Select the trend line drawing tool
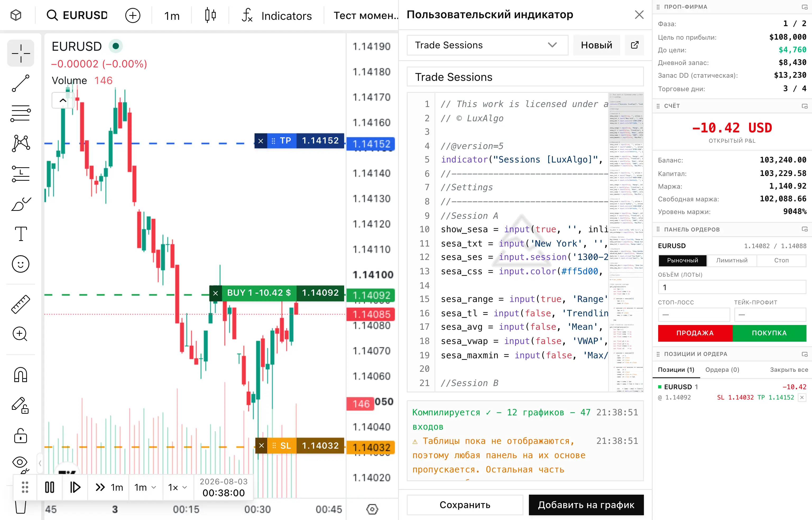 21,83
